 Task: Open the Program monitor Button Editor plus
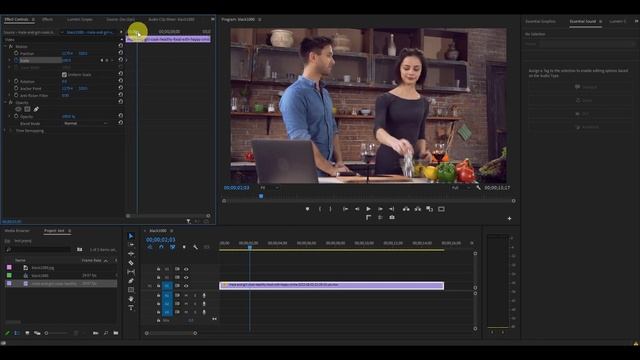pos(509,219)
